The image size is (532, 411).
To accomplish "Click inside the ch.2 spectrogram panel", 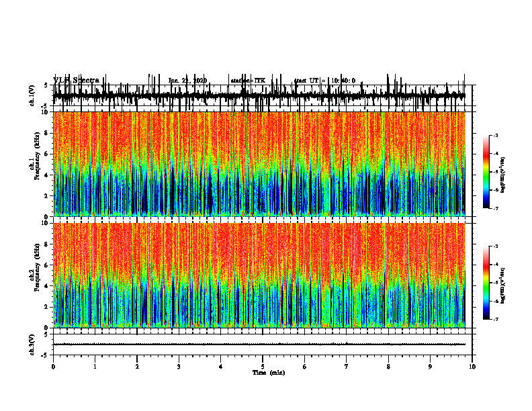I will coord(259,275).
